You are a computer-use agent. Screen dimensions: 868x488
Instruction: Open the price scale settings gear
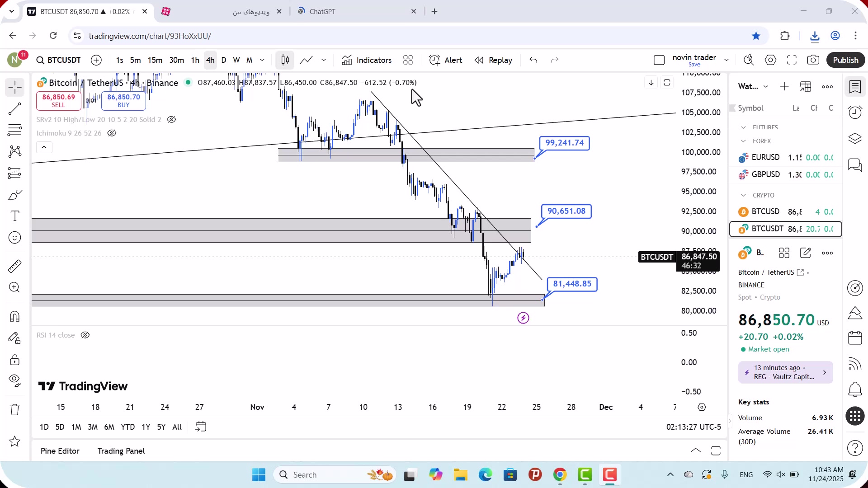click(x=702, y=407)
